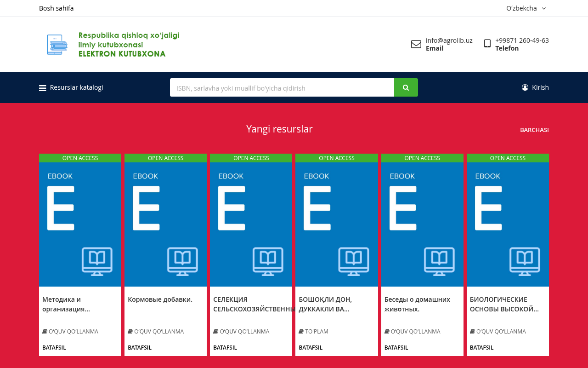The width and height of the screenshot is (588, 368).
Task: Click the green search magnifier button
Action: (406, 87)
